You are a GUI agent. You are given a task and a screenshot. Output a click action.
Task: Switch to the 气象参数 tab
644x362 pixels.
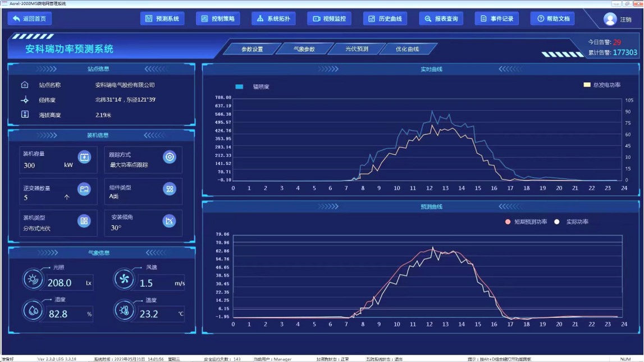pos(304,49)
